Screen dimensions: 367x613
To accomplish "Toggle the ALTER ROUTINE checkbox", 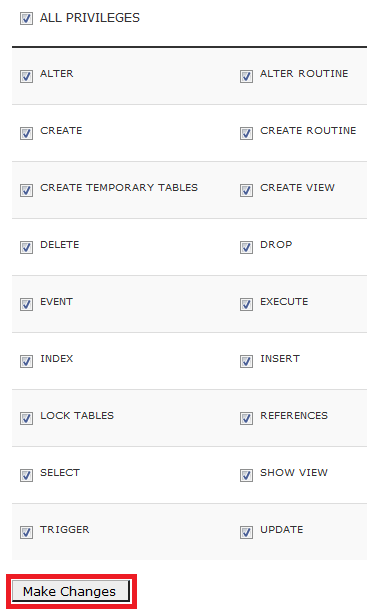I will (x=246, y=76).
